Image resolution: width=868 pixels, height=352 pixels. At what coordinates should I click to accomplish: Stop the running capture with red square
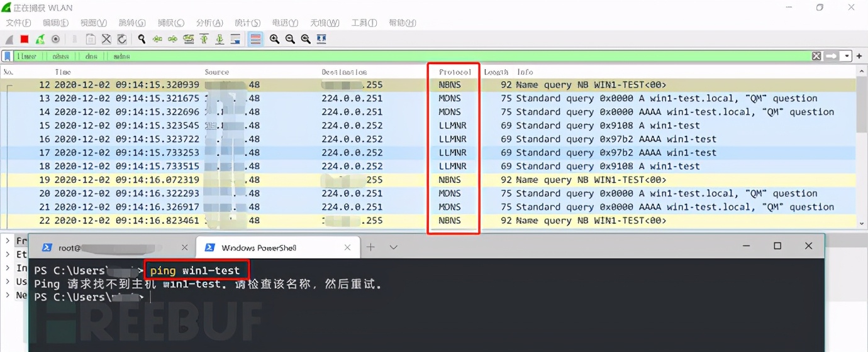coord(25,39)
